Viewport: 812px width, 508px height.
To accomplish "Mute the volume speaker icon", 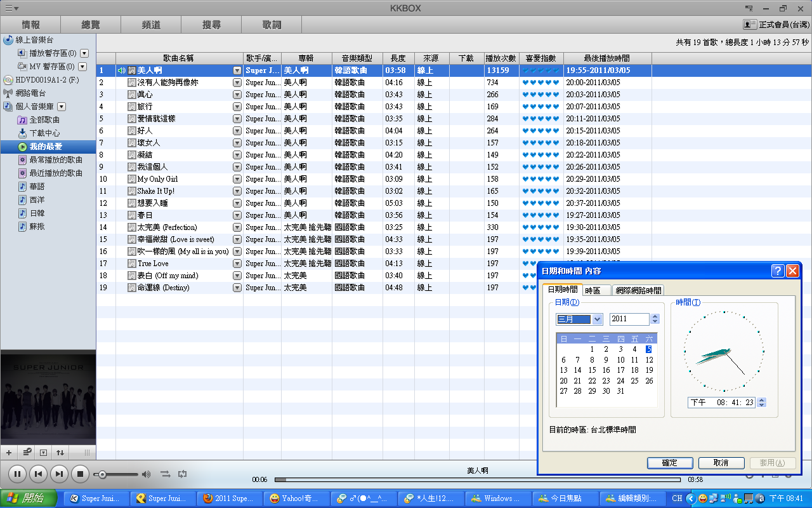I will [x=146, y=474].
